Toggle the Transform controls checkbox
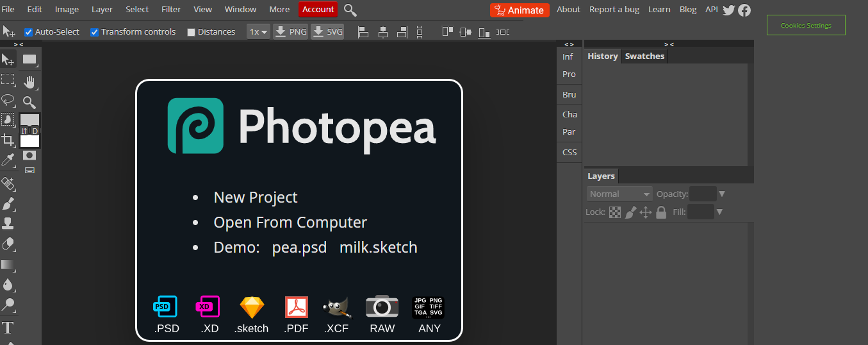Image resolution: width=868 pixels, height=345 pixels. (95, 32)
